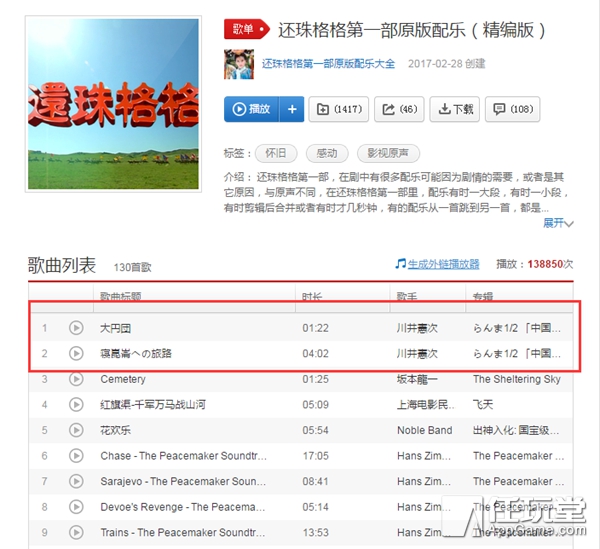This screenshot has height=549, width=600.
Task: Play song 3 Cemetery
Action: tap(76, 379)
